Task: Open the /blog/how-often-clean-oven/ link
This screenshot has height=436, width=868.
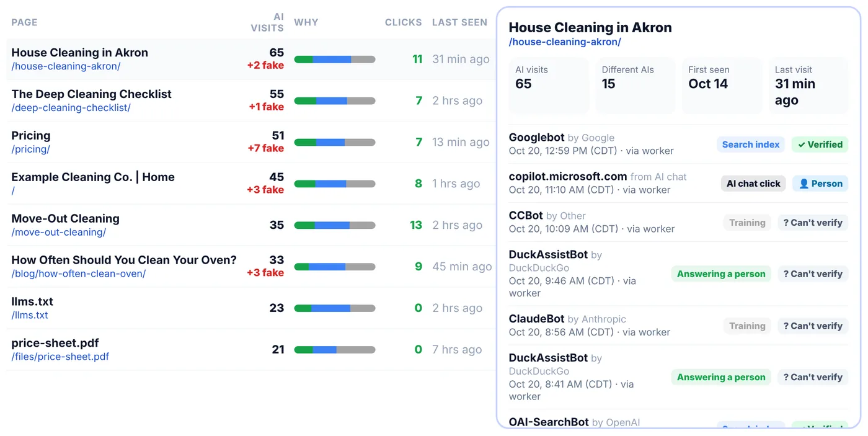Action: [x=79, y=274]
